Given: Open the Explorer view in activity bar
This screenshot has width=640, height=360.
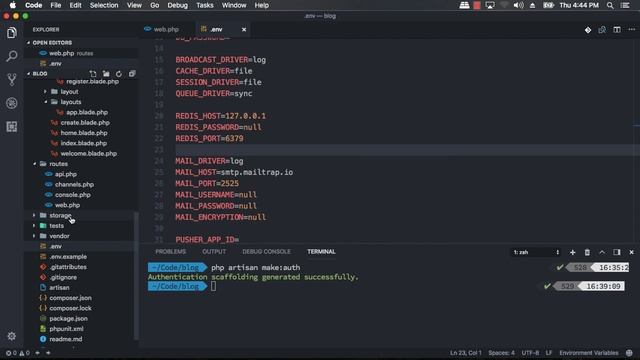Looking at the screenshot, I should pyautogui.click(x=12, y=33).
